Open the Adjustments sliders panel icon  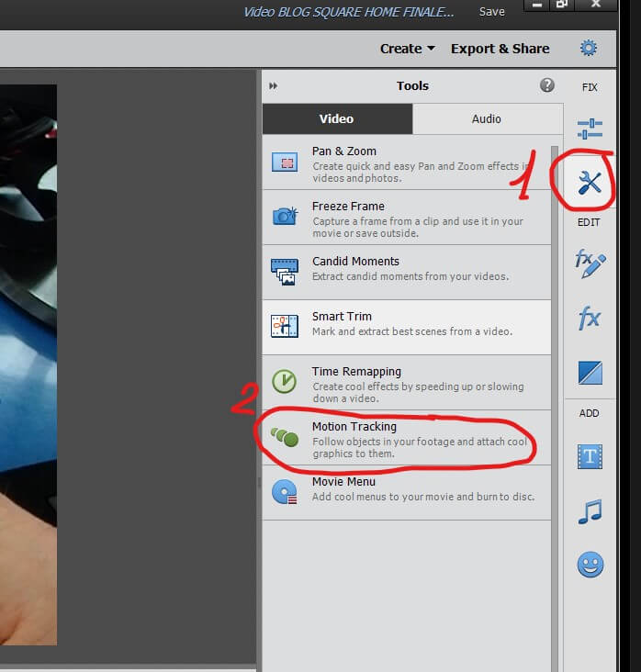590,129
